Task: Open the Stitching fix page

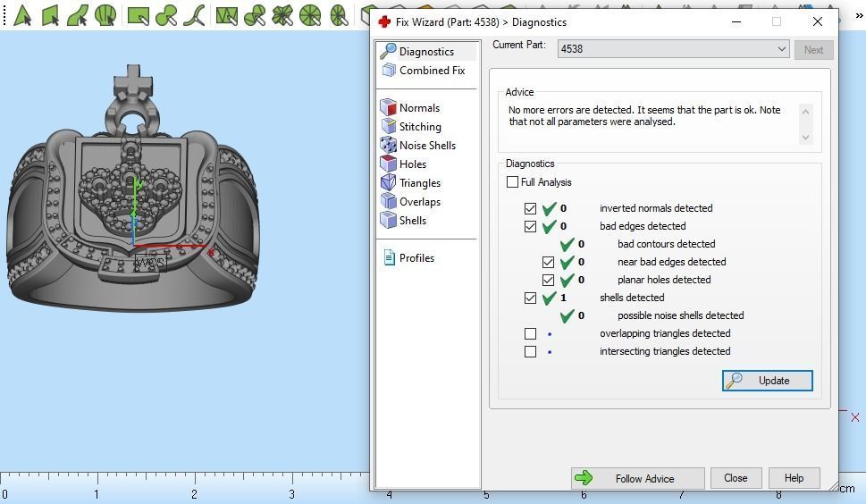Action: coord(411,126)
